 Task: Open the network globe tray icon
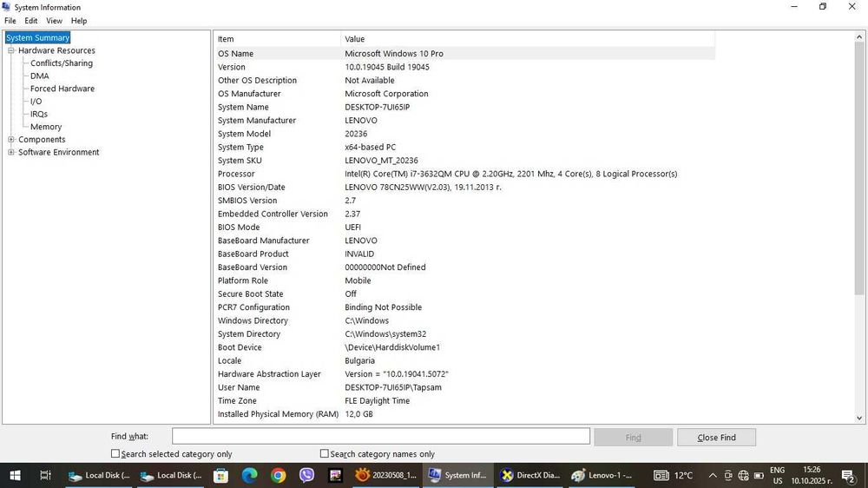click(744, 475)
